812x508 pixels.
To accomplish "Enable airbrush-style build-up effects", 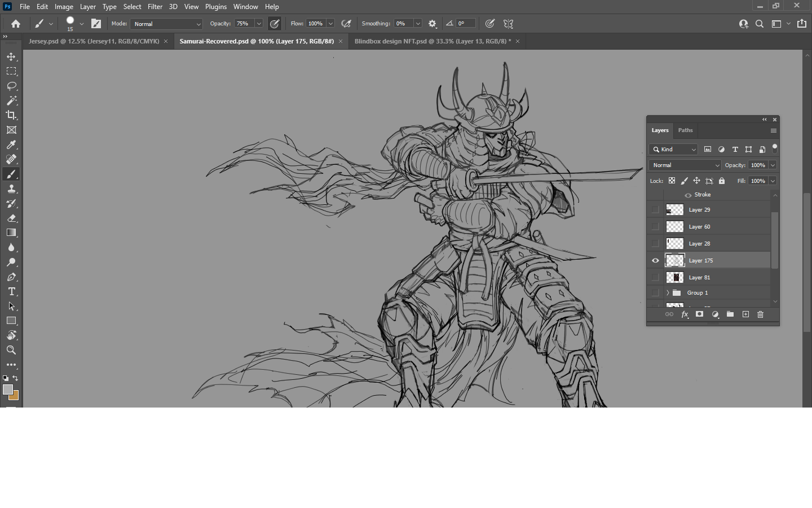I will point(346,24).
